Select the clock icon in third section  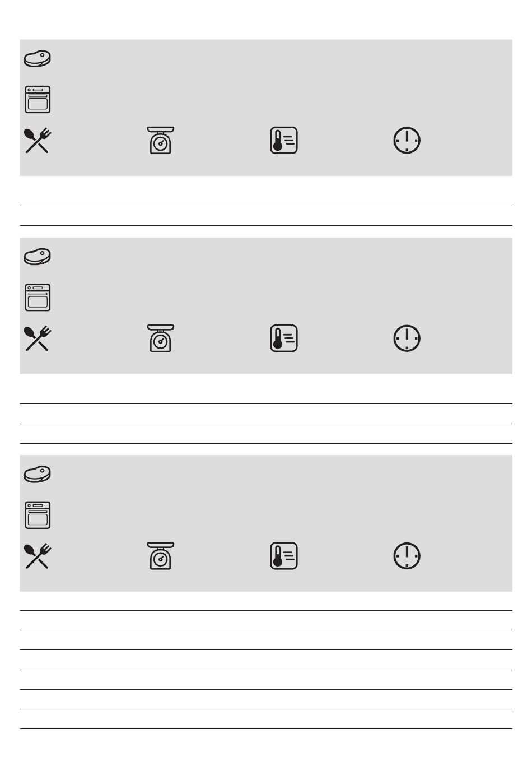[407, 556]
